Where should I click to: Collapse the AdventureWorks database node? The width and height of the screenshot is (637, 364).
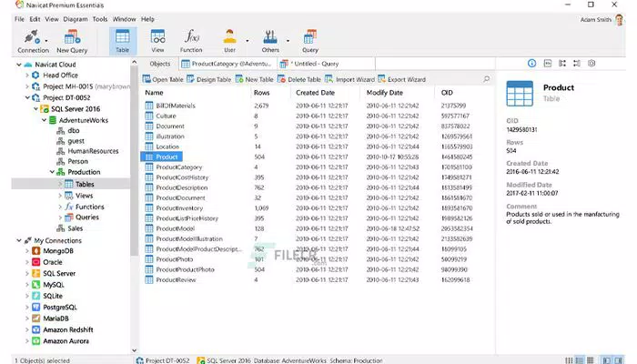click(x=44, y=120)
